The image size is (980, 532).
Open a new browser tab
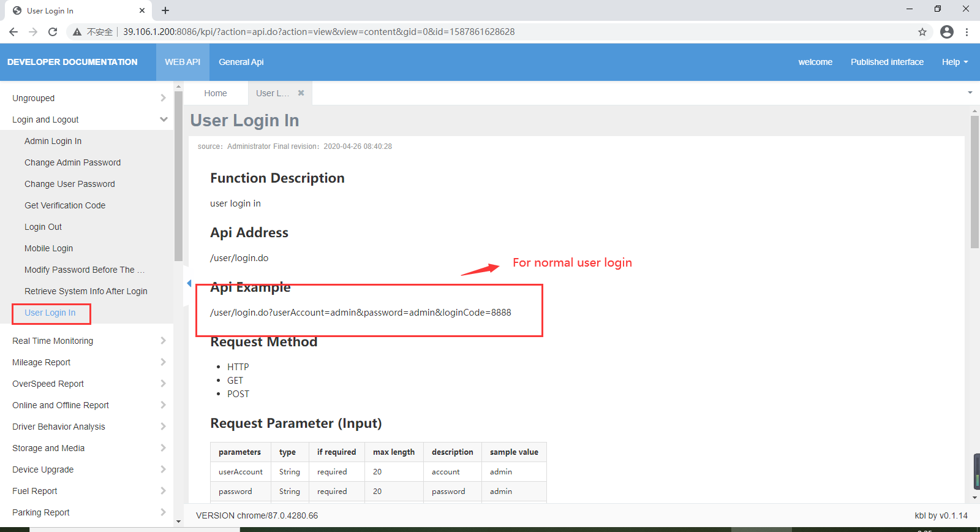tap(165, 10)
